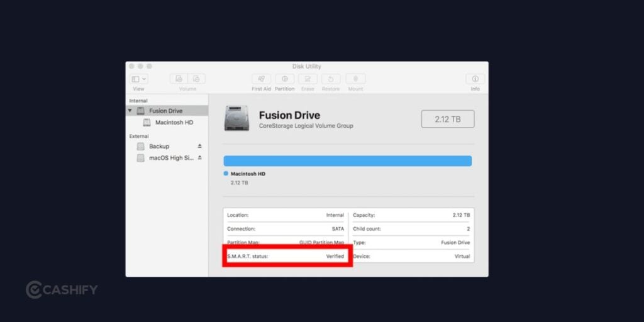
Task: Click the Internal section header in sidebar
Action: coord(138,101)
